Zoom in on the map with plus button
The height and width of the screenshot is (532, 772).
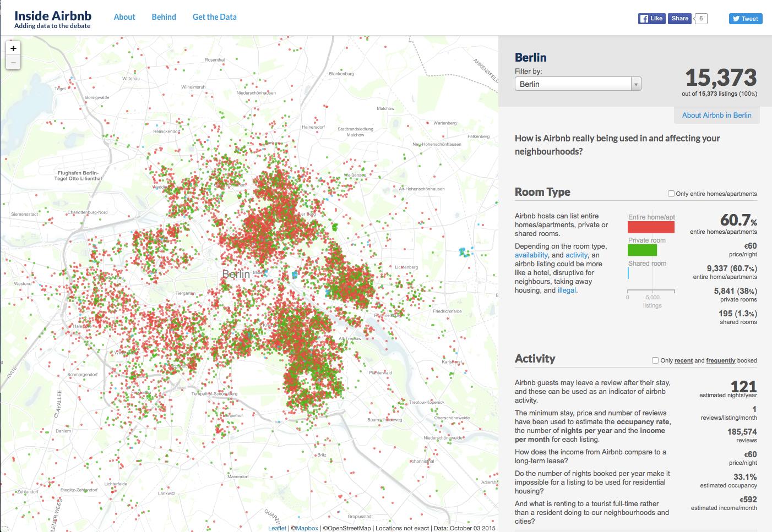[x=13, y=48]
